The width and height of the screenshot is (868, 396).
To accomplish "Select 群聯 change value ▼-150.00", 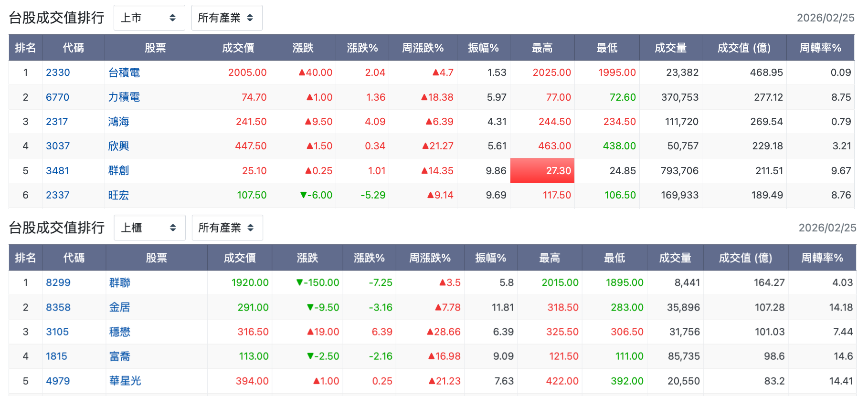I will tap(318, 282).
